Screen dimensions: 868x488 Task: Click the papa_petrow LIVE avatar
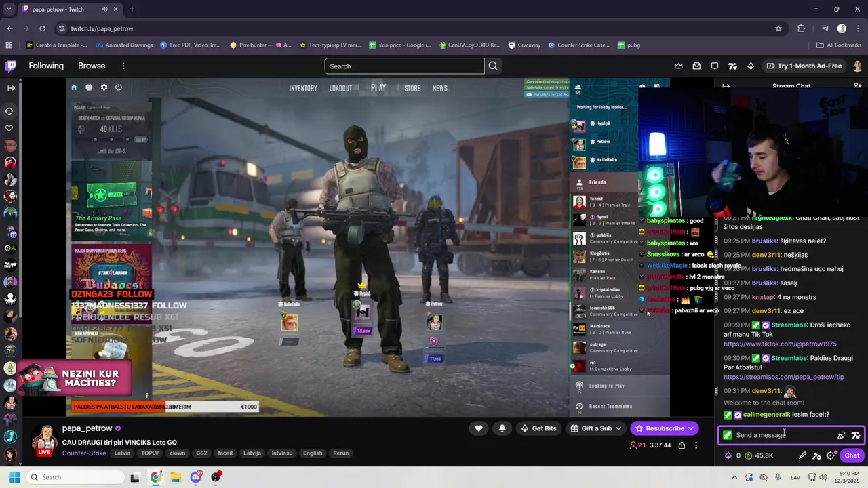(x=45, y=440)
